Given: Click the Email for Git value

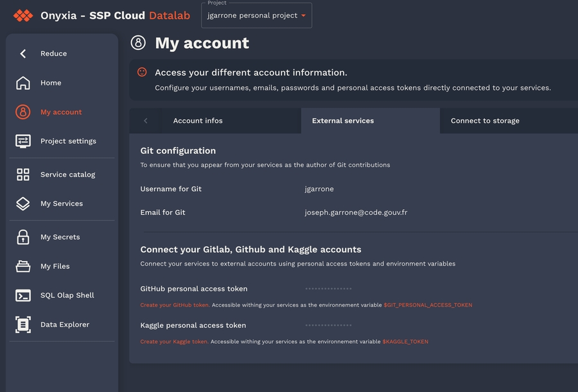Looking at the screenshot, I should [x=356, y=212].
